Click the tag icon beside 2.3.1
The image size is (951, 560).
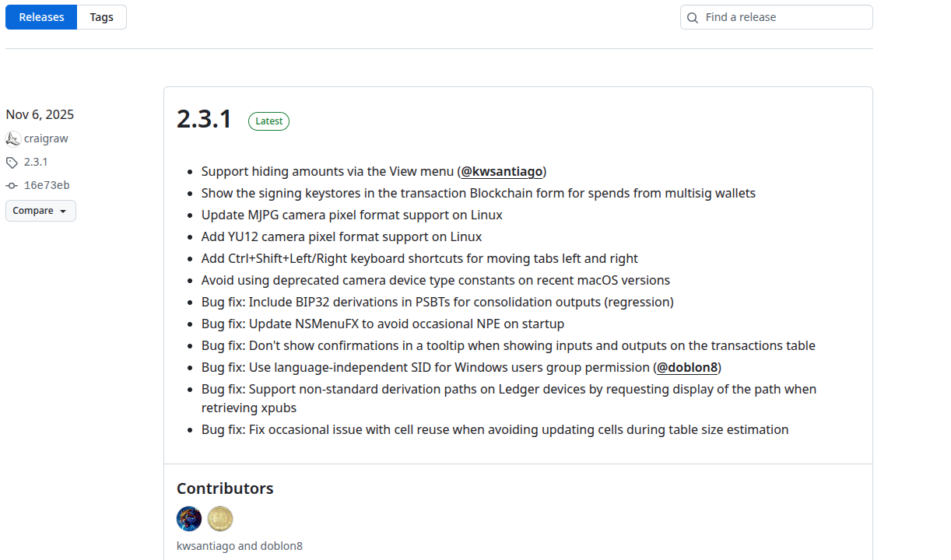click(x=12, y=163)
